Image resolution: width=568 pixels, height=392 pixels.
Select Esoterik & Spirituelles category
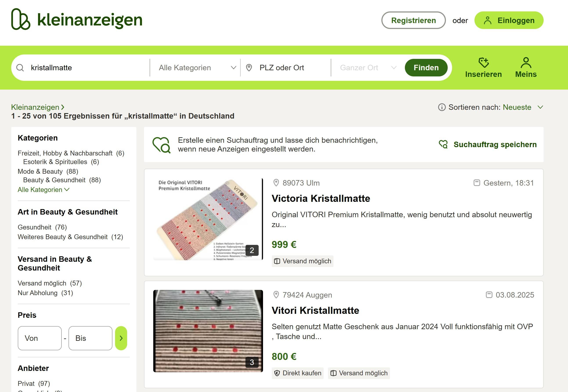(61, 162)
